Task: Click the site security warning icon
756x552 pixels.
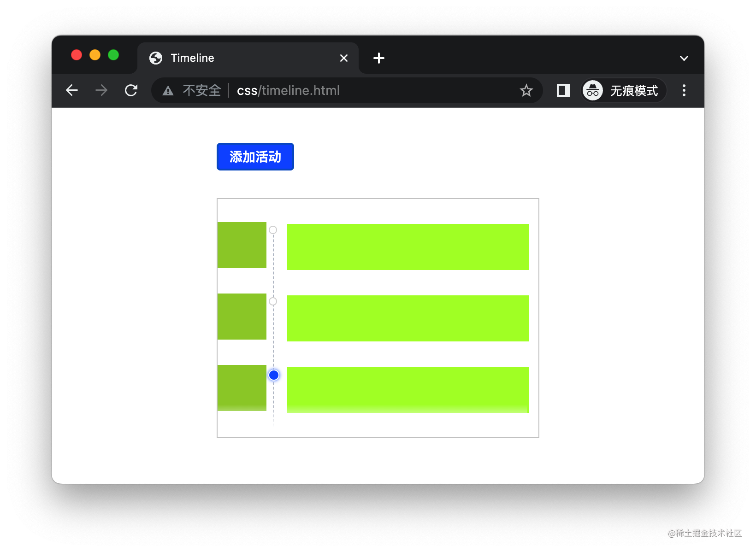Action: coord(168,90)
